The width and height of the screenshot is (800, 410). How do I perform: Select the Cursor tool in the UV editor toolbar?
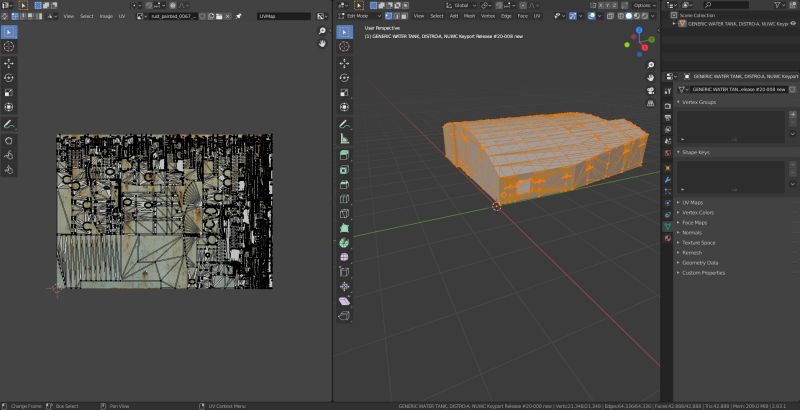(9, 46)
